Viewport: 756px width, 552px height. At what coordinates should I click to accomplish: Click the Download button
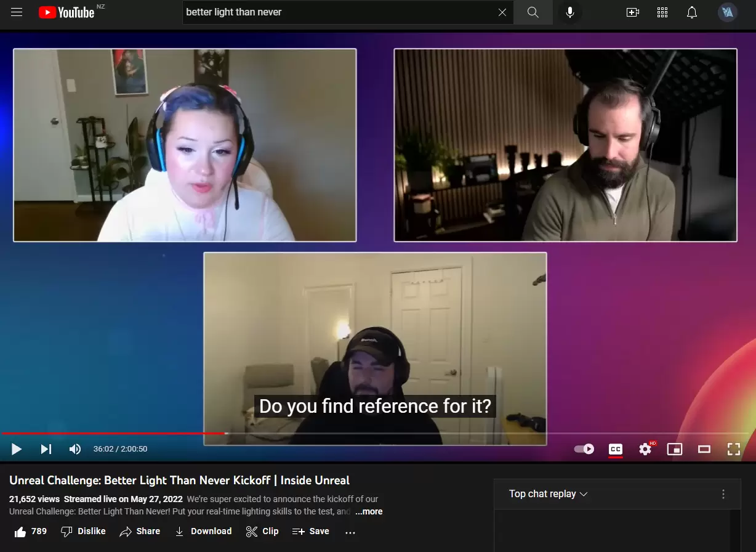[203, 531]
